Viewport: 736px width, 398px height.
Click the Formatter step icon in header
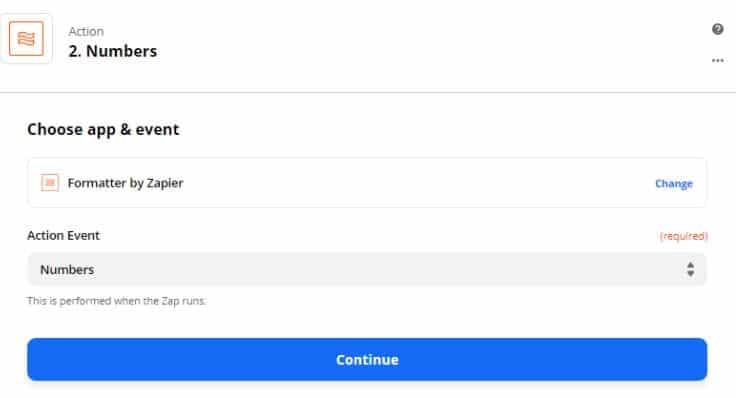coord(26,38)
